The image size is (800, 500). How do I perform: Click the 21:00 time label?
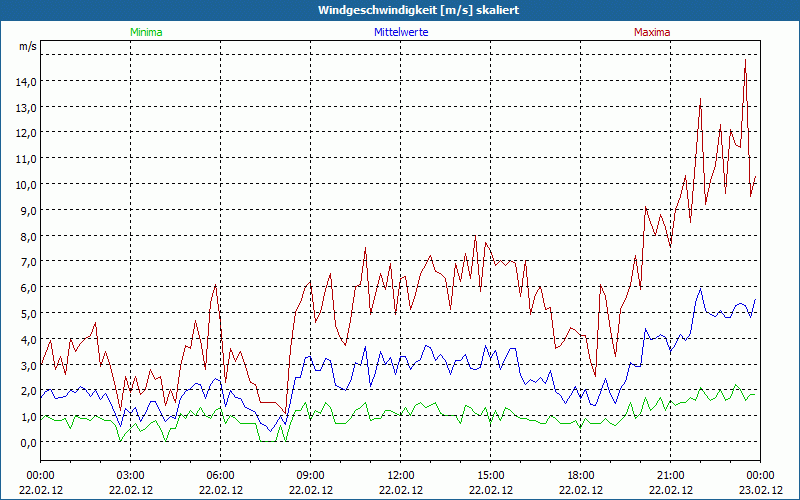tap(670, 476)
